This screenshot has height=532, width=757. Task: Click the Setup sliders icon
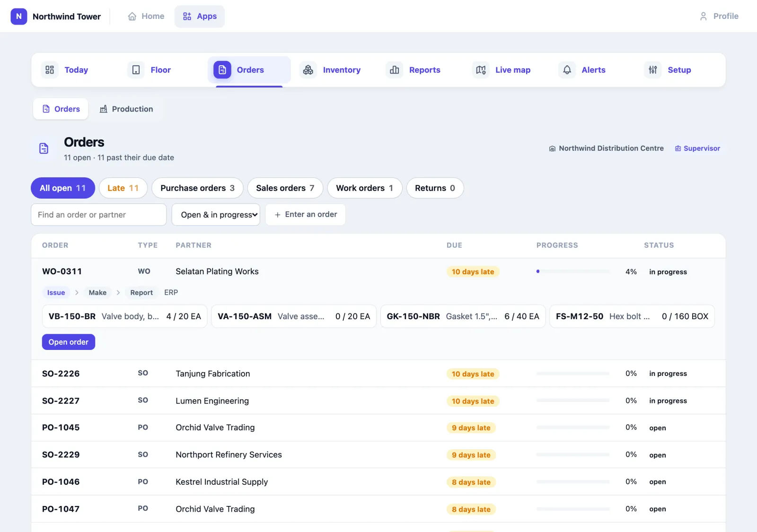pyautogui.click(x=653, y=70)
